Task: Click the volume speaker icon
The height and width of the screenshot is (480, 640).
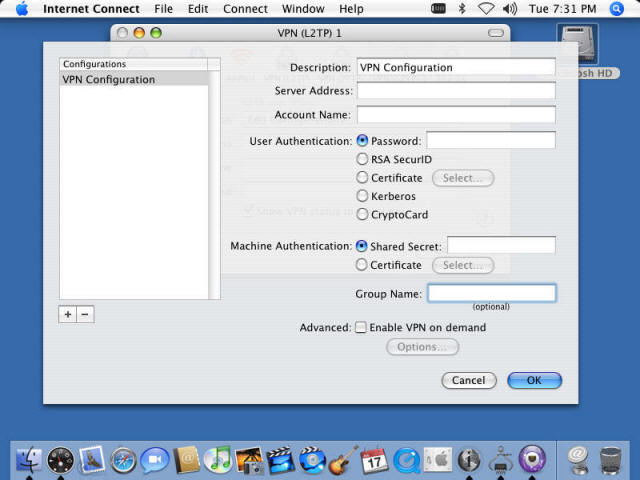Action: (x=511, y=9)
